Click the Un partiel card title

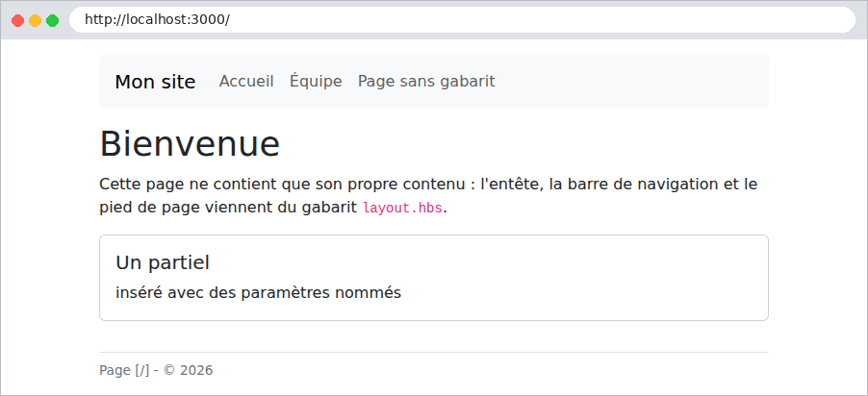click(163, 262)
